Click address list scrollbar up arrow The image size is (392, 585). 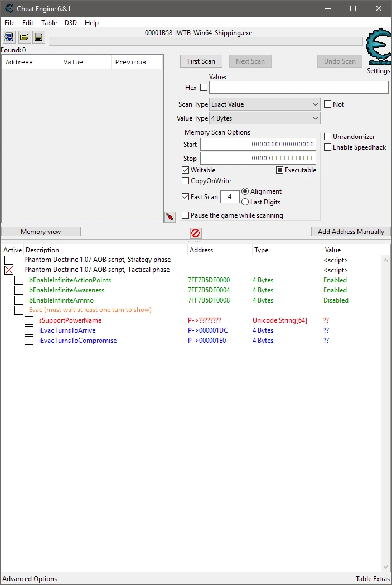[x=386, y=260]
